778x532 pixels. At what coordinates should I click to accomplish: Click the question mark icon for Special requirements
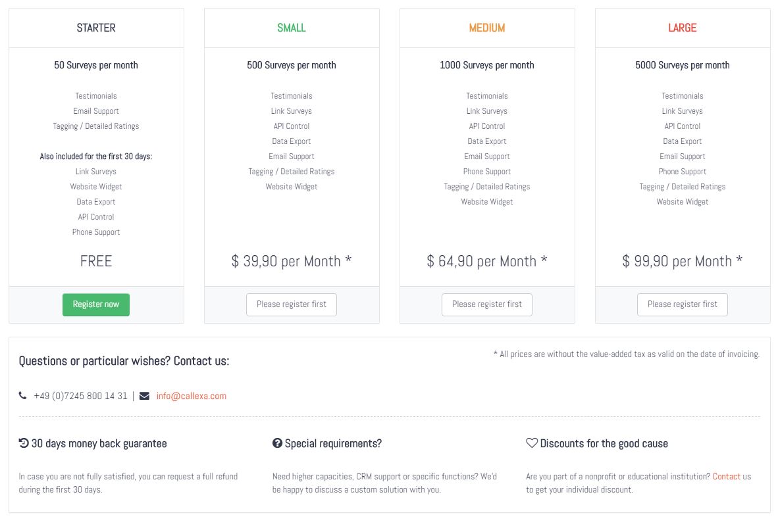point(277,443)
